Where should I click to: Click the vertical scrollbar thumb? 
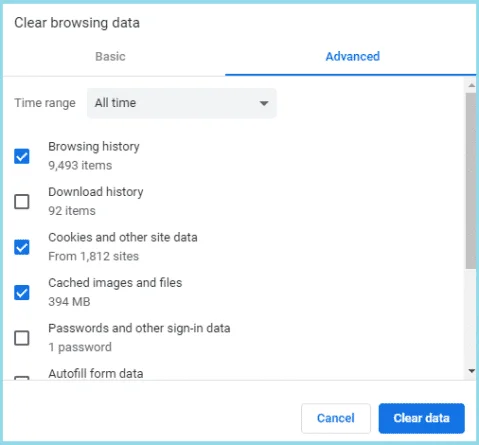(471, 180)
